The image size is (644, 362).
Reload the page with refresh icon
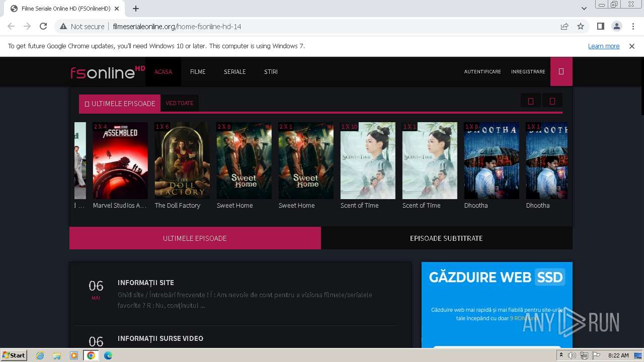coord(43,26)
